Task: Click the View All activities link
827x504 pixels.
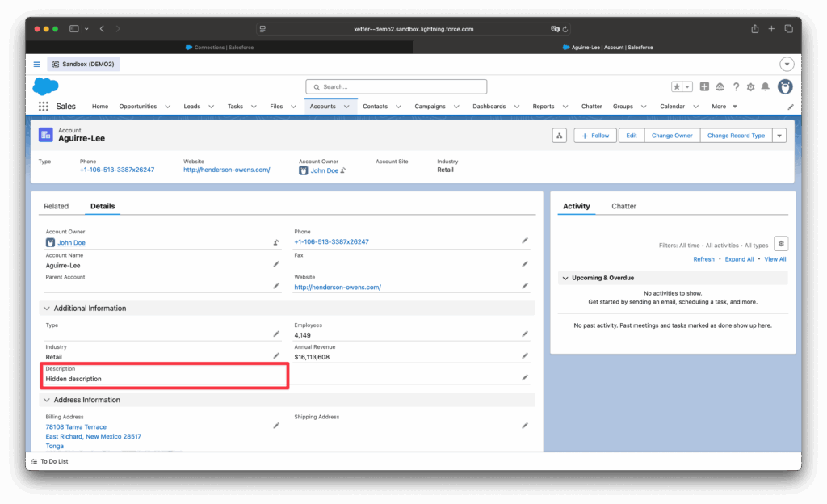Action: point(775,259)
